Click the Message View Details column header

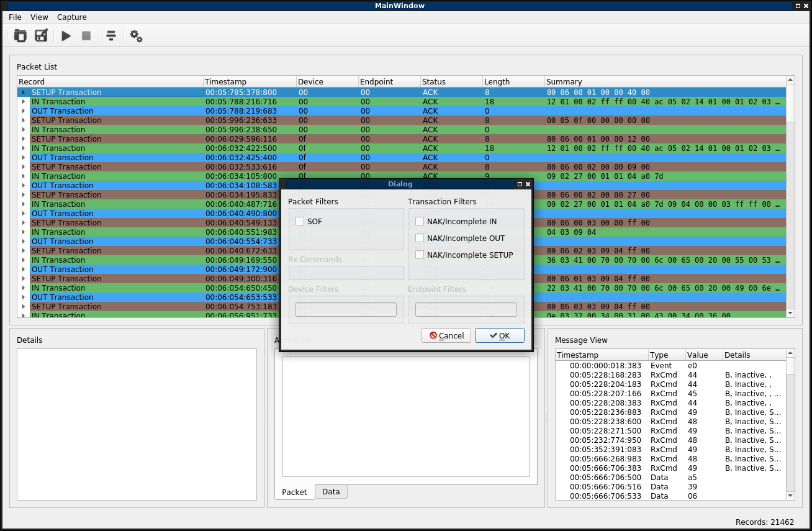click(x=754, y=355)
